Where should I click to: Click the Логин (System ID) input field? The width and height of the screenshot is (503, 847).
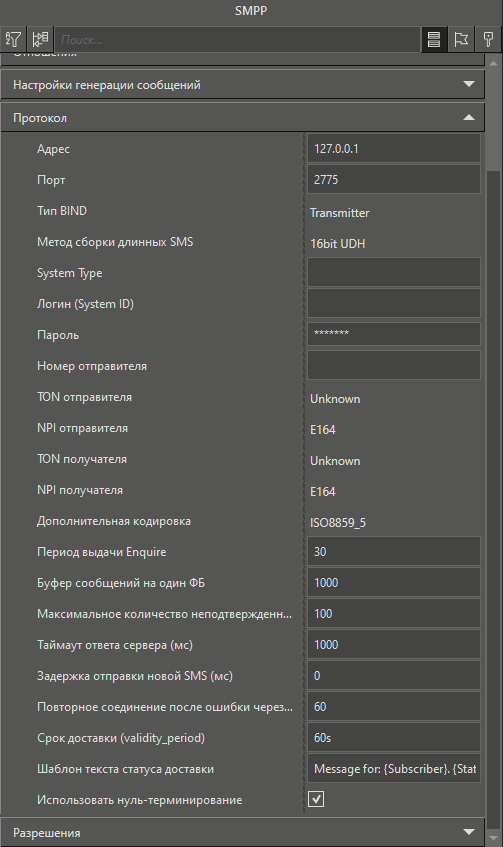394,303
